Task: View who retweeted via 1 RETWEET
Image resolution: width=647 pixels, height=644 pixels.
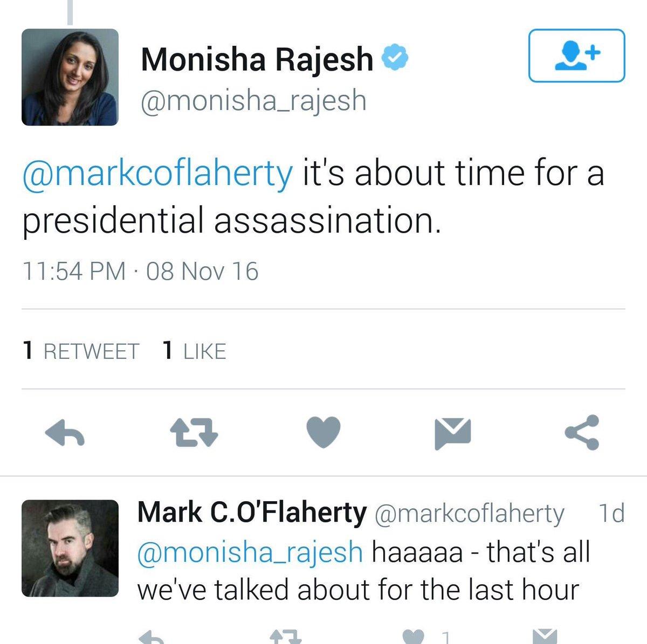Action: pos(81,351)
